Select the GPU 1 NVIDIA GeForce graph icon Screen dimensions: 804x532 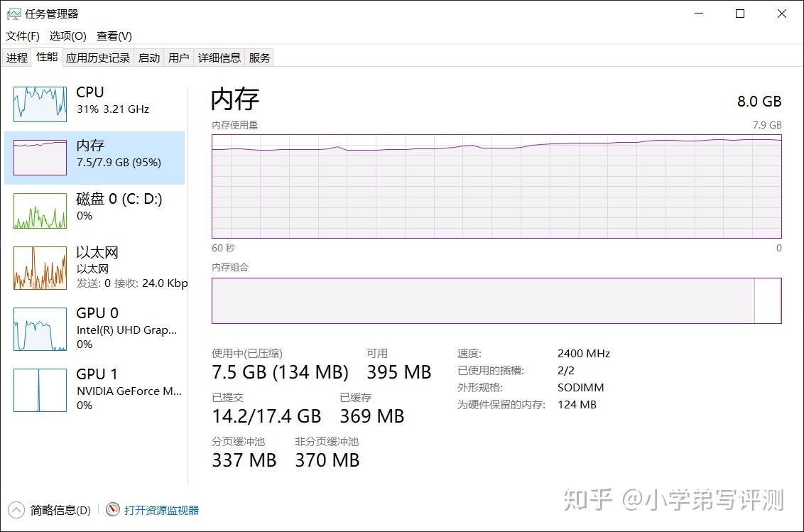[40, 390]
